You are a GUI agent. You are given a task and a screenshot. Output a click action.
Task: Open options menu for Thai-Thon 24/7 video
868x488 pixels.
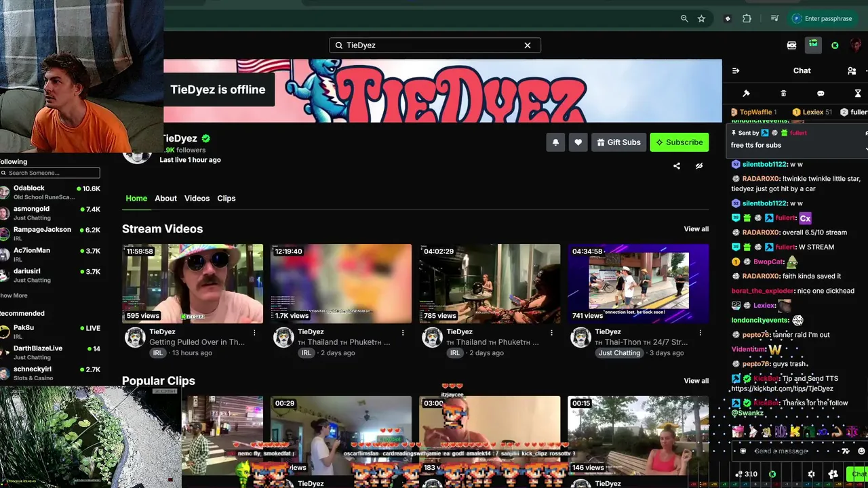tap(700, 333)
